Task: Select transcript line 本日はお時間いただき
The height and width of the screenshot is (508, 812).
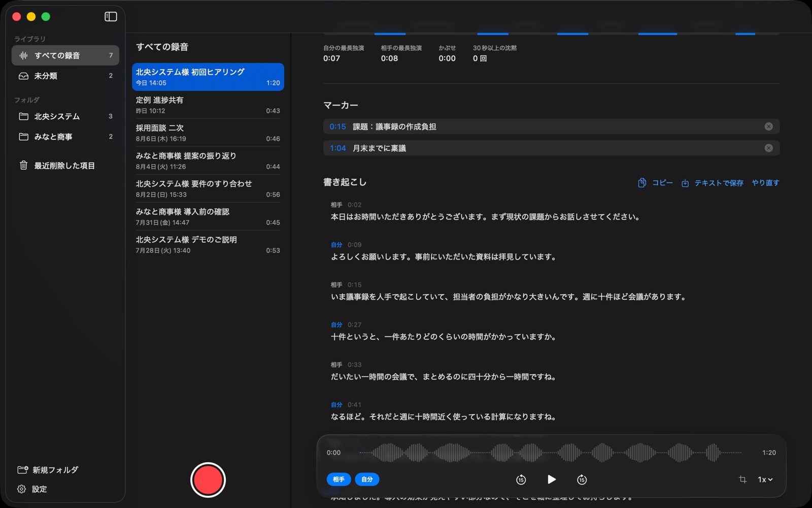Action: coord(486,217)
